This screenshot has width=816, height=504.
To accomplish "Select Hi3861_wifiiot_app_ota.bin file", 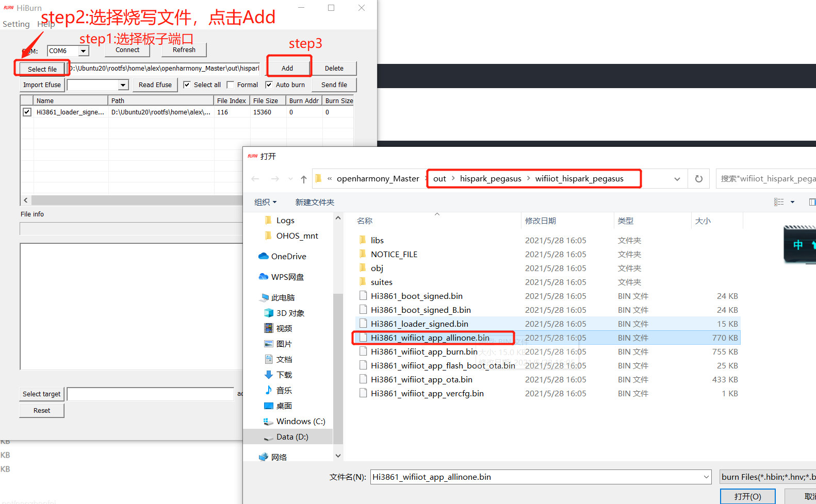I will (x=421, y=379).
